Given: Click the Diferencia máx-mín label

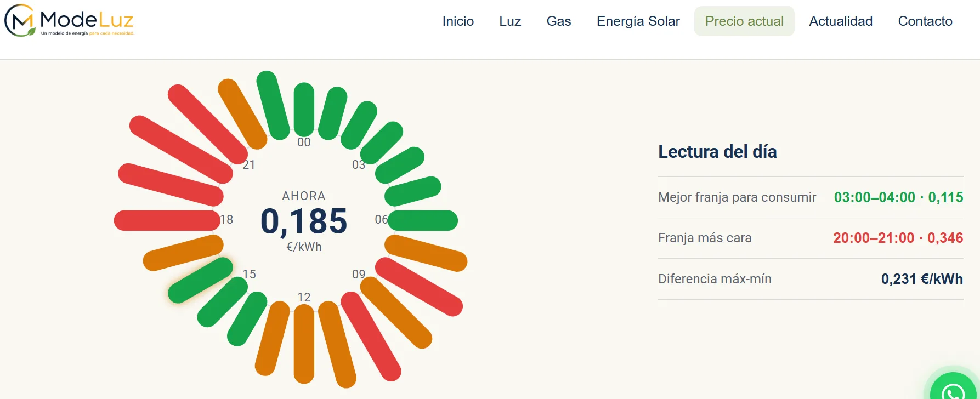Looking at the screenshot, I should coord(715,279).
